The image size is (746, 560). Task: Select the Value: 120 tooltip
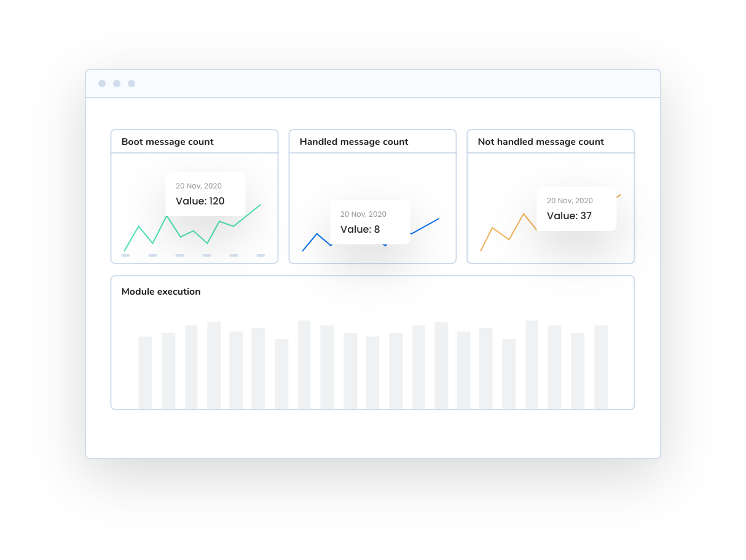click(x=205, y=194)
